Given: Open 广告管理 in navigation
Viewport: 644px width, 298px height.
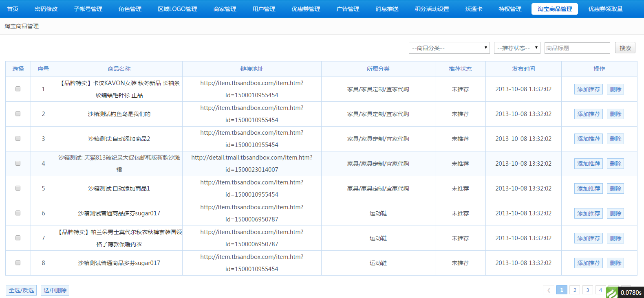Looking at the screenshot, I should 348,9.
